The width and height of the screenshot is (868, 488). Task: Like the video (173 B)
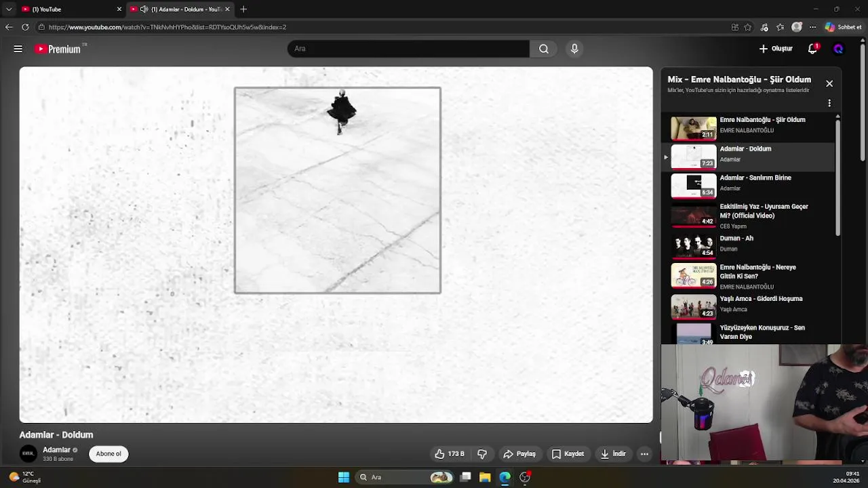pyautogui.click(x=450, y=454)
